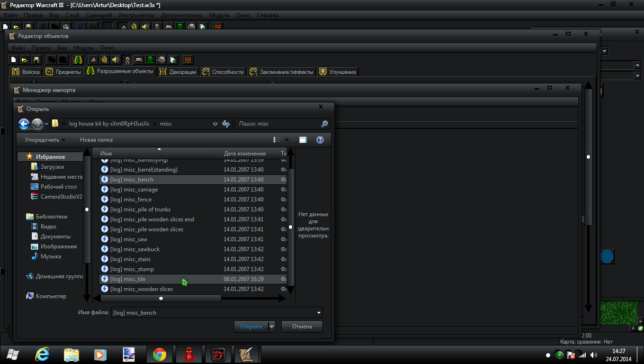Click the red checkmark test icon in Object Editor

(x=188, y=60)
